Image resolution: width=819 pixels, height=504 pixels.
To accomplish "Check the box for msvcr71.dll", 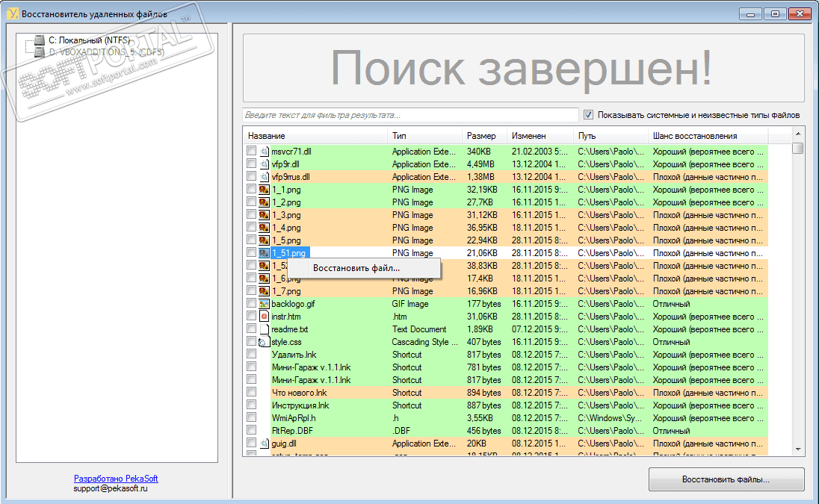I will [251, 151].
